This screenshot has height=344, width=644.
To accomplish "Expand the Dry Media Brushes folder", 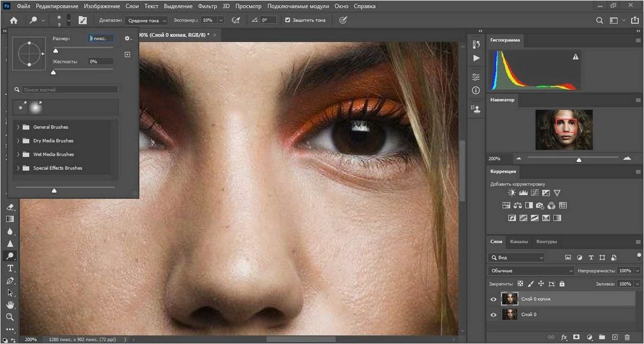I will pos(18,140).
